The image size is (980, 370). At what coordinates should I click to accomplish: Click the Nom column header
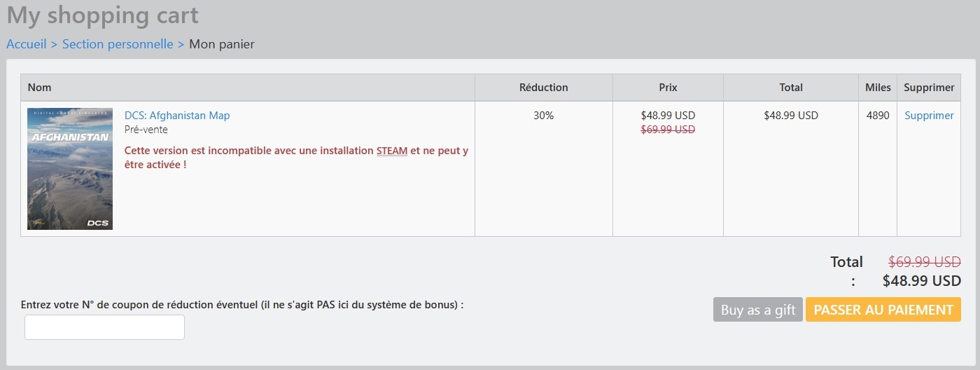point(40,88)
